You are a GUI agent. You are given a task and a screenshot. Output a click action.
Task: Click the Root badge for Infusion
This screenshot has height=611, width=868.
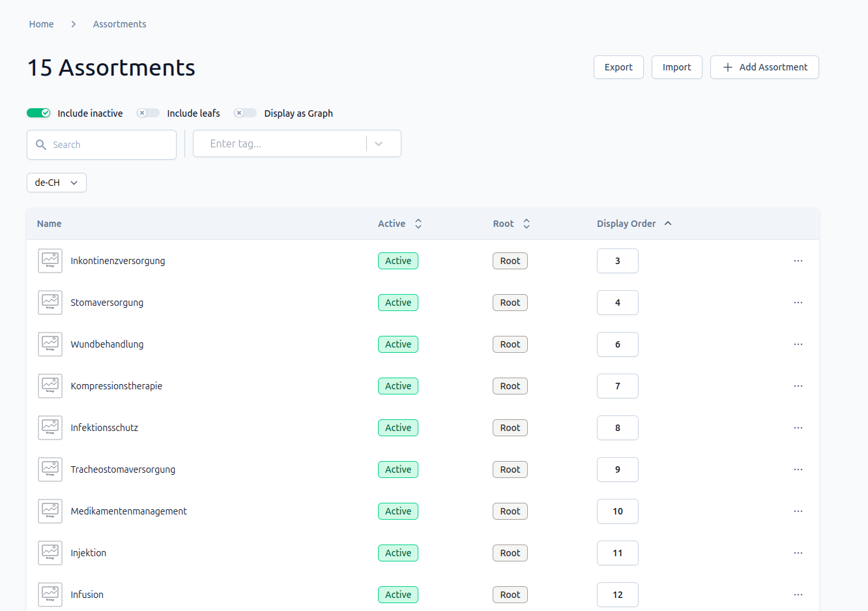[x=510, y=595]
